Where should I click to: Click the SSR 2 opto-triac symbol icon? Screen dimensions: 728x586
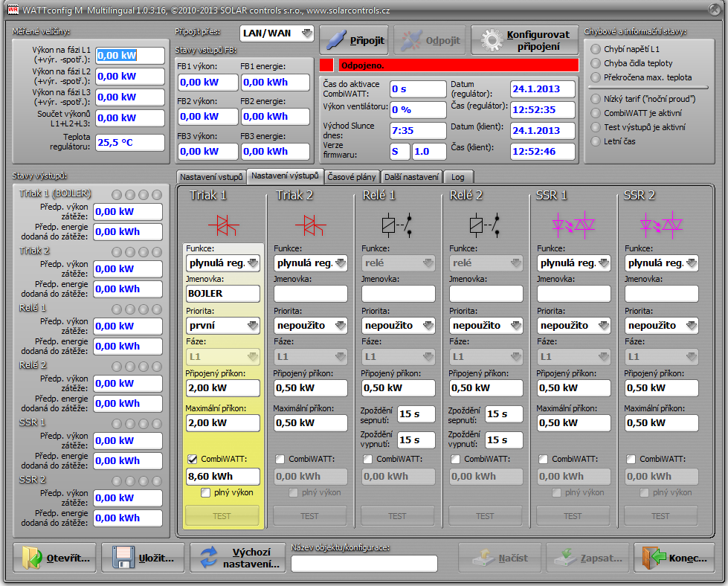tap(661, 225)
